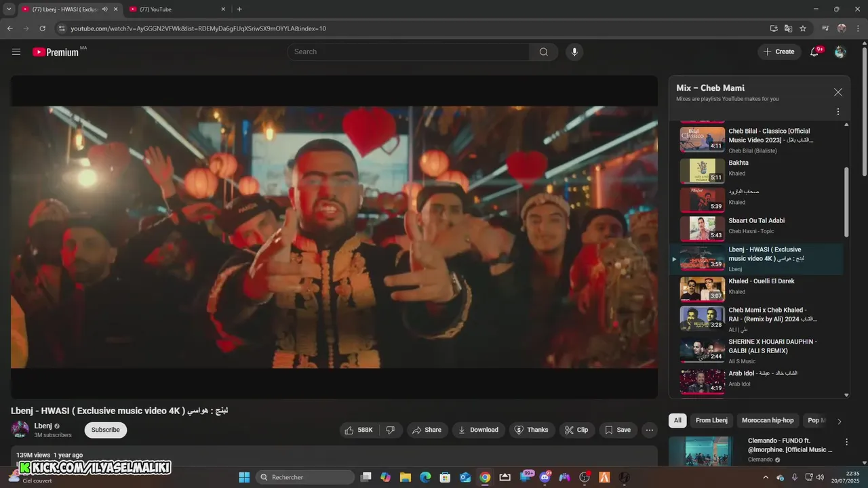Play the Arab Idol video in the mix
The height and width of the screenshot is (488, 868).
click(x=756, y=381)
